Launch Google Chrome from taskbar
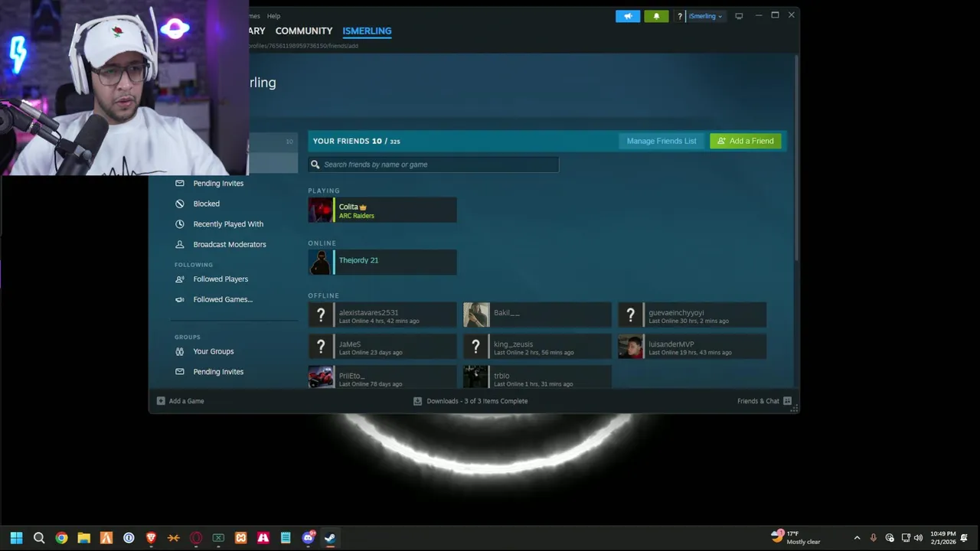 pyautogui.click(x=61, y=538)
